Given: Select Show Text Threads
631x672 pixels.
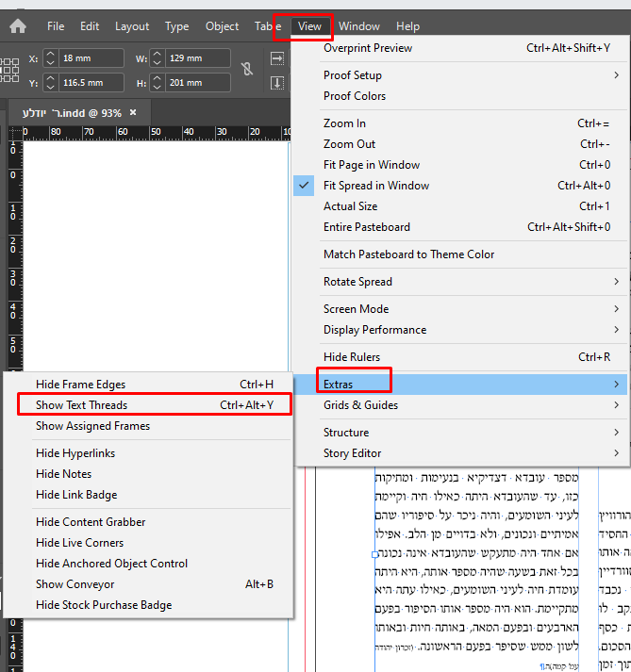Looking at the screenshot, I should (81, 405).
